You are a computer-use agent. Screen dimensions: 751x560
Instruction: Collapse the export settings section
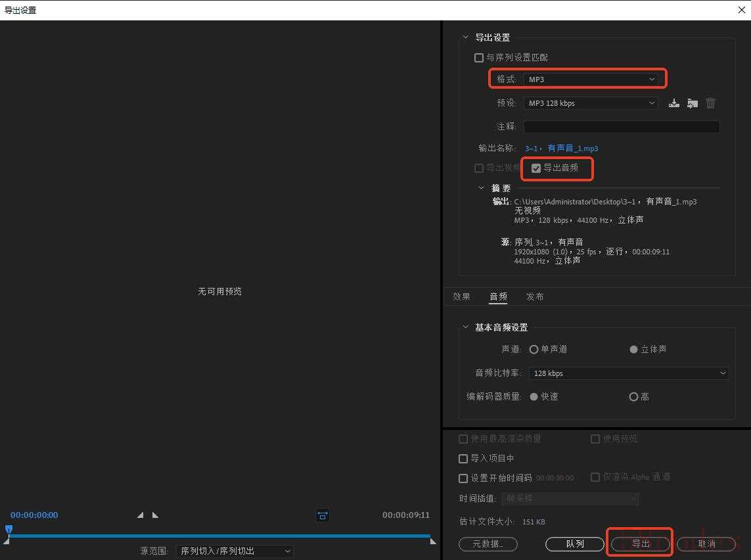click(465, 37)
